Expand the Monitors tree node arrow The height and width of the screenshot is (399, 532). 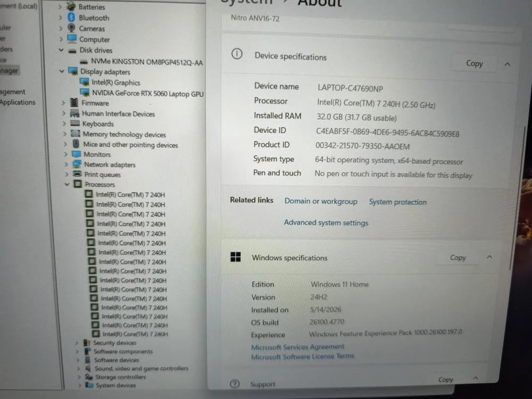[66, 154]
